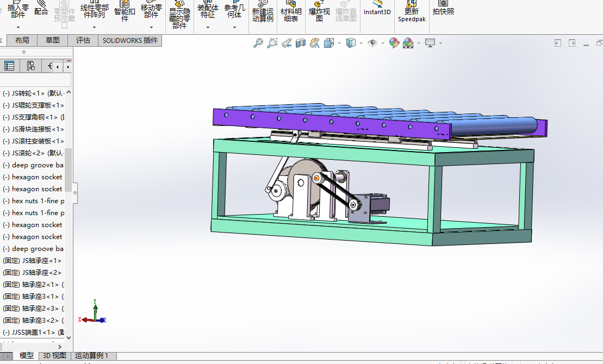Expand the Apply Scene dropdown arrow

click(419, 43)
